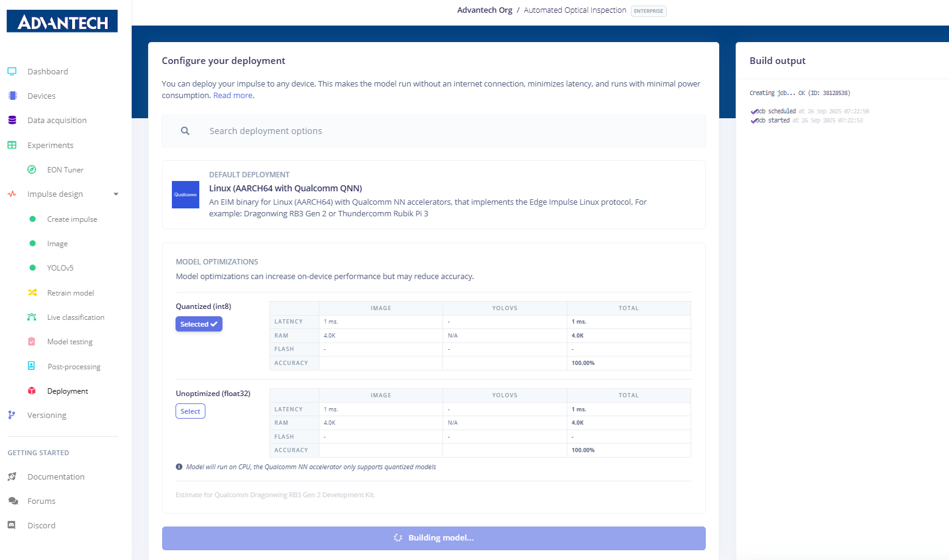Click the Selected button for Quantized (int8)

199,324
